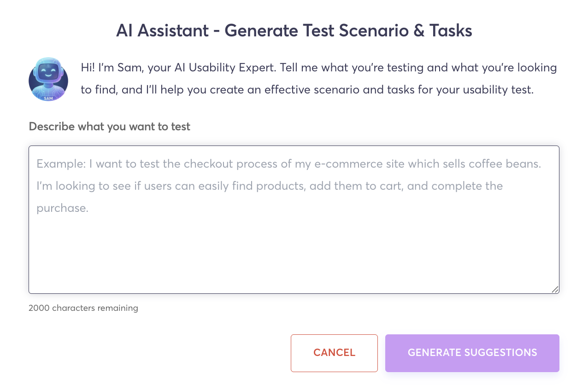The image size is (588, 385).
Task: Click the "2000 characters remaining" counter
Action: (83, 308)
